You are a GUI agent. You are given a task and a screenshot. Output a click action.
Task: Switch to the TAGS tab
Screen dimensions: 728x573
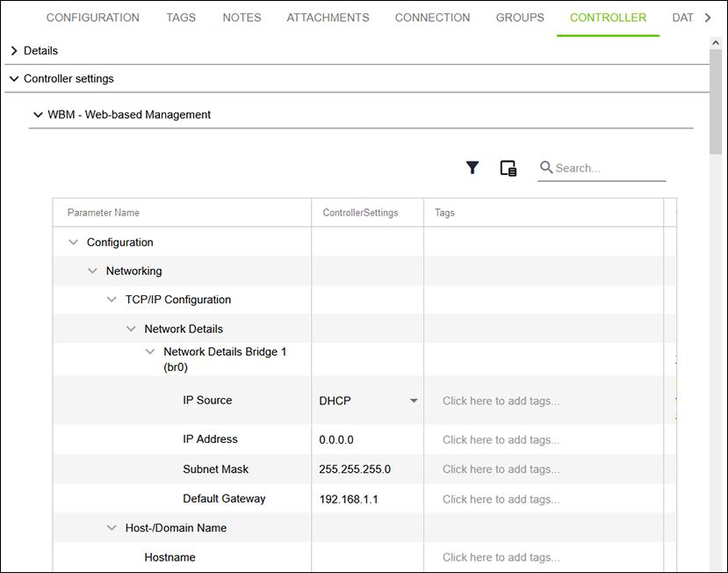click(x=181, y=18)
